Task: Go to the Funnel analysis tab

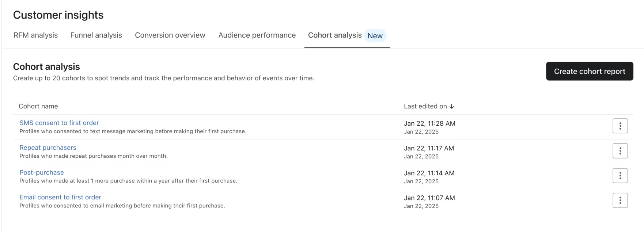Action: (x=96, y=35)
